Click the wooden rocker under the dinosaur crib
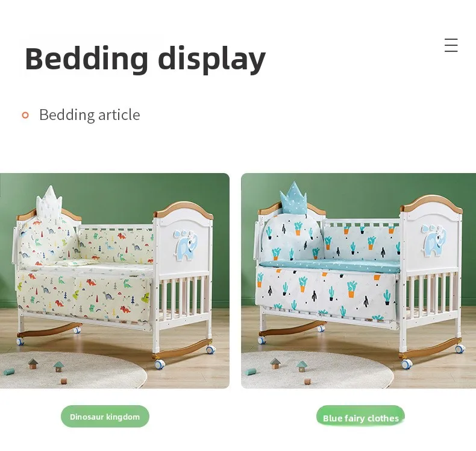 click(x=180, y=348)
